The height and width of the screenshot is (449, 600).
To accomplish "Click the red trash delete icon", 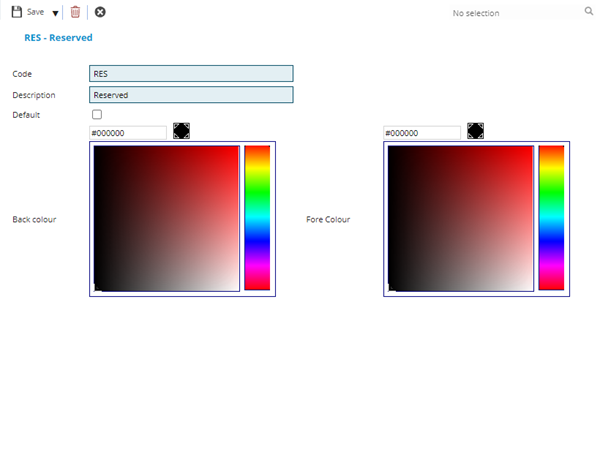I will click(x=75, y=12).
